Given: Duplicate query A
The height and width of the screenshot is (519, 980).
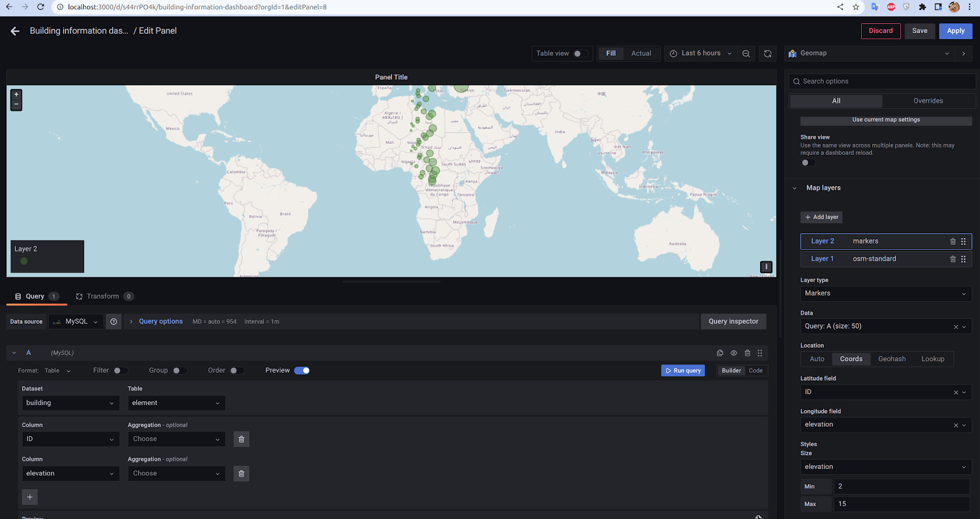Looking at the screenshot, I should pos(720,353).
